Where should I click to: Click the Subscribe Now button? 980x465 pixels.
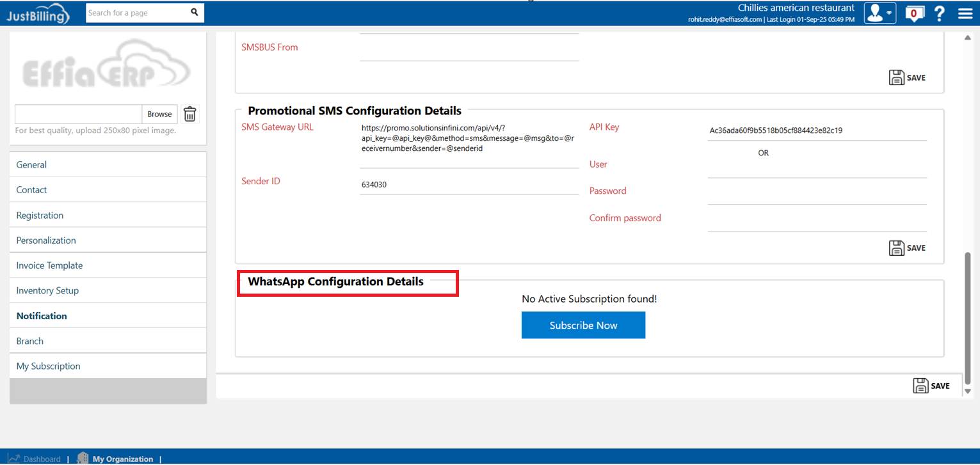[583, 326]
